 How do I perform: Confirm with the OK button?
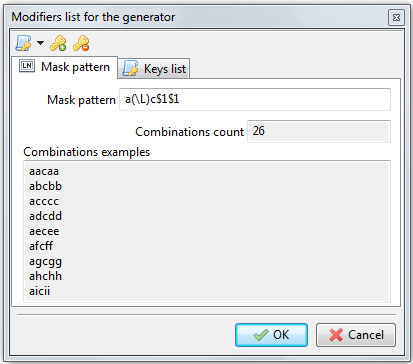[x=271, y=335]
